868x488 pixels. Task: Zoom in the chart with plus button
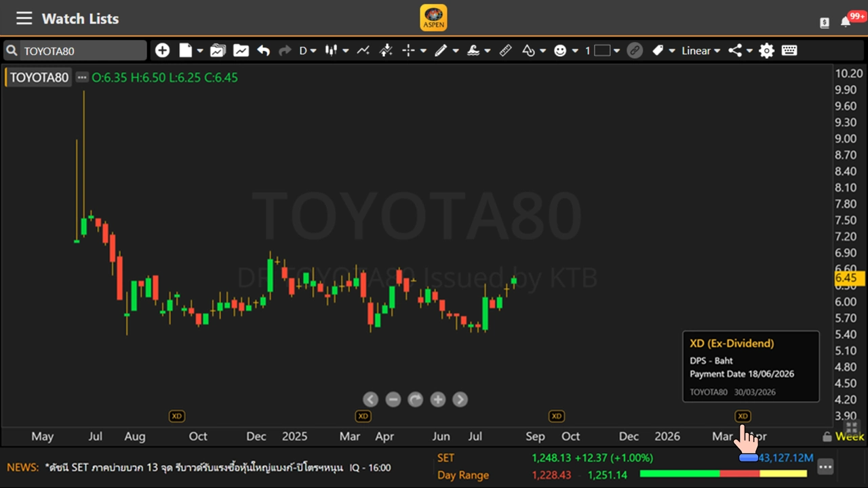point(438,400)
